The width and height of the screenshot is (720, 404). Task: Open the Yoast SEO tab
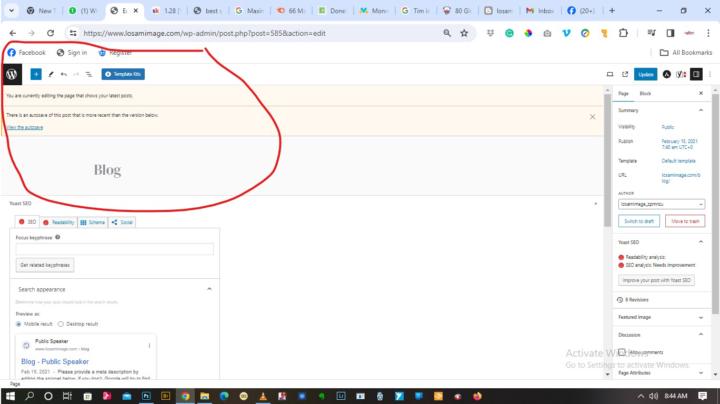[x=27, y=222]
